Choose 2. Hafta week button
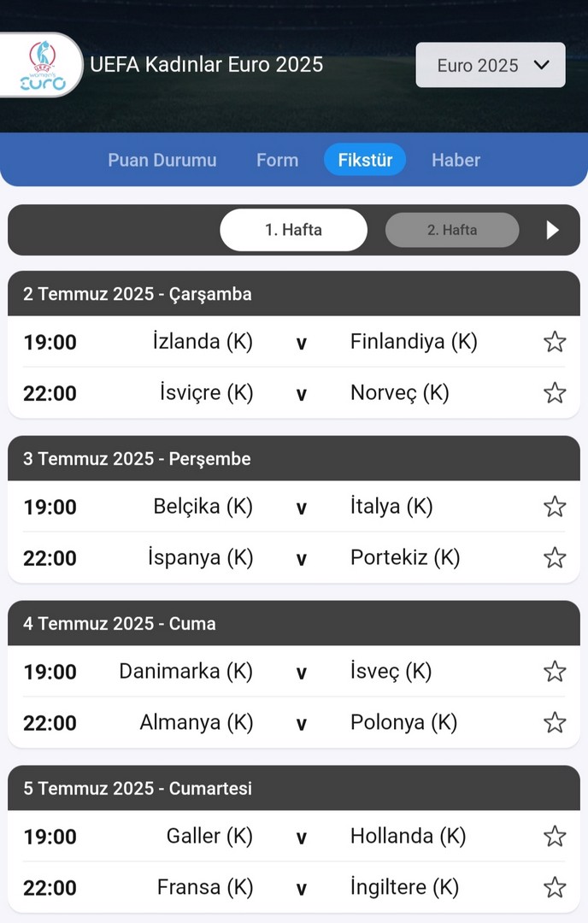The height and width of the screenshot is (923, 588). point(452,230)
